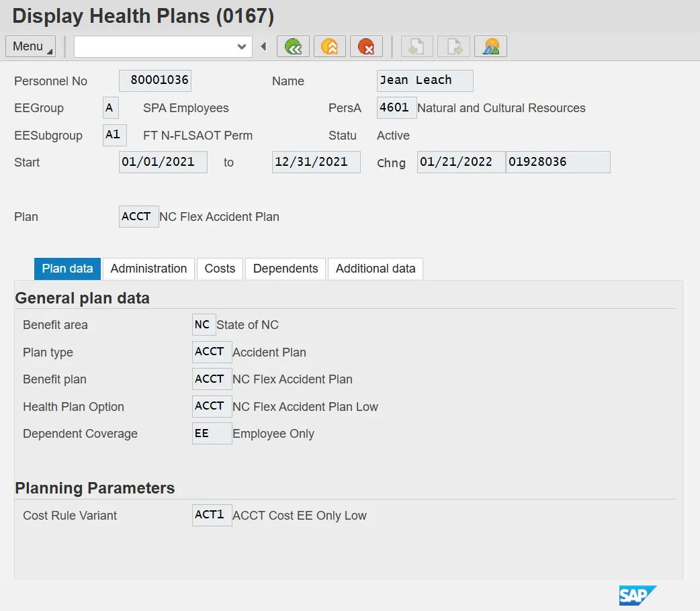Click the Start date 01/01/2021 field

pyautogui.click(x=163, y=162)
